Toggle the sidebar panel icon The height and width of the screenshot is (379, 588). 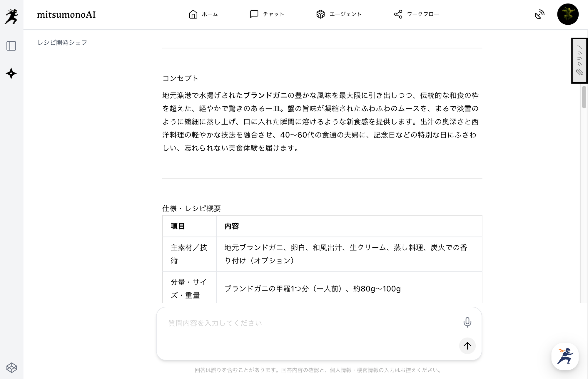pyautogui.click(x=11, y=46)
